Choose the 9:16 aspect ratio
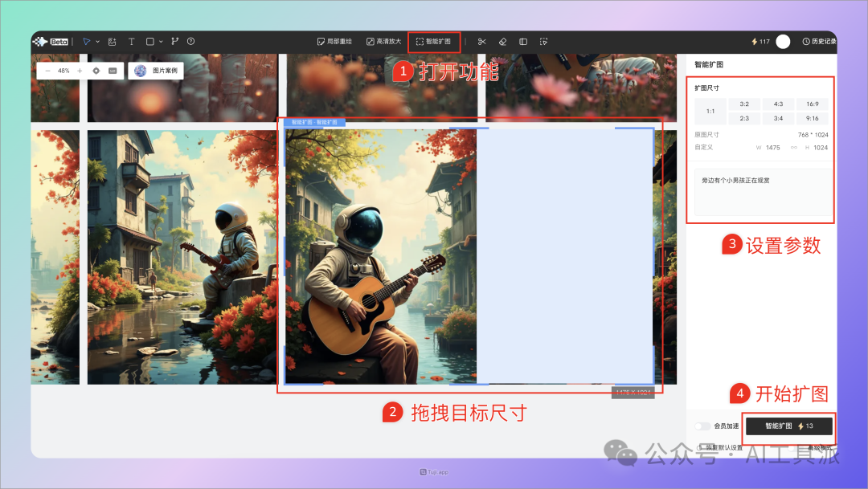This screenshot has width=868, height=489. pyautogui.click(x=812, y=118)
